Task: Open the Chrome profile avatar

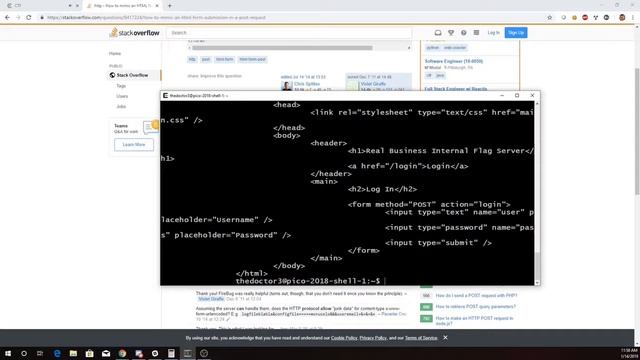Action: [622, 18]
